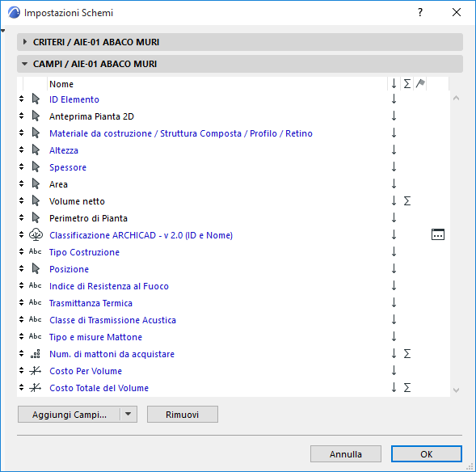Select the Indice di Resistenza al Fuoco field
This screenshot has height=472, width=476.
point(109,286)
